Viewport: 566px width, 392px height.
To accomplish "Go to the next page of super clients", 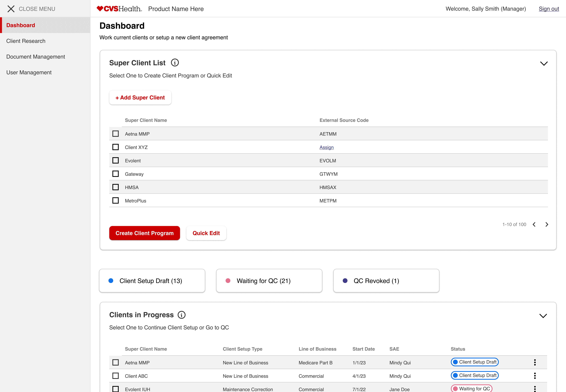I will (547, 224).
